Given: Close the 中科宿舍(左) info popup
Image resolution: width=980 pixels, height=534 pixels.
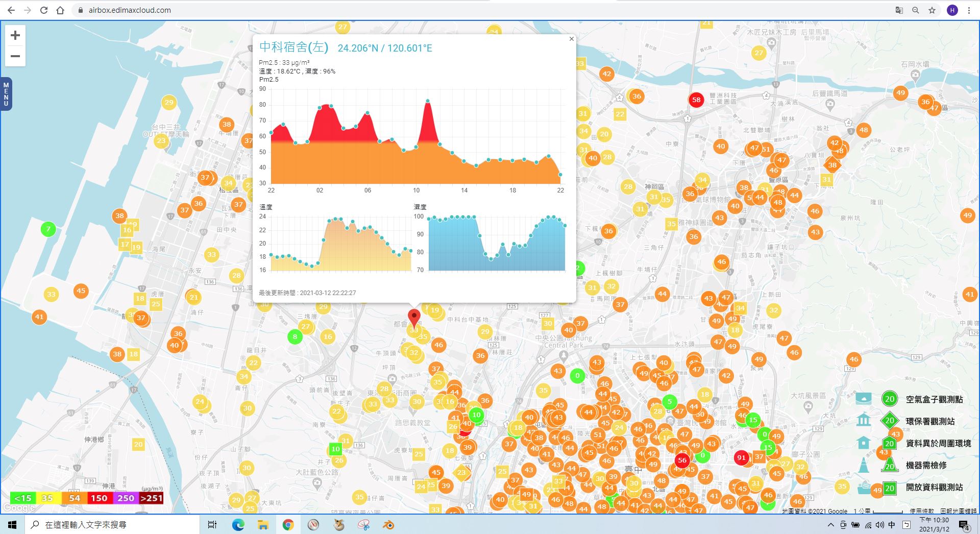Looking at the screenshot, I should tap(572, 39).
